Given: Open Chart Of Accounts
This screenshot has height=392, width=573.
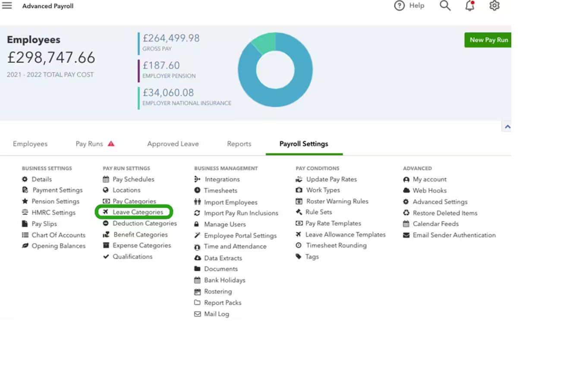Looking at the screenshot, I should click(58, 235).
